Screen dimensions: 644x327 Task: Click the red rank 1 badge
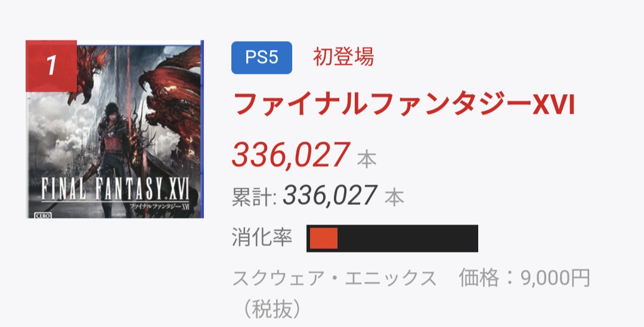pos(51,66)
